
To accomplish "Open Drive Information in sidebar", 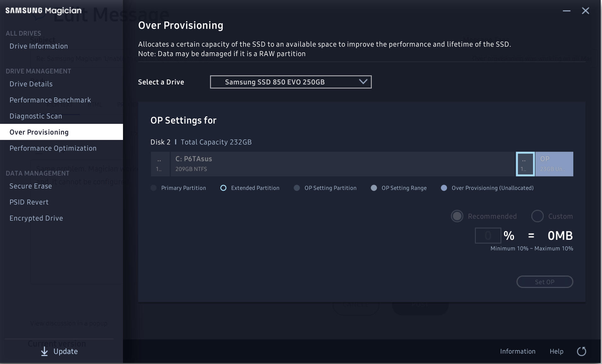I will click(38, 46).
